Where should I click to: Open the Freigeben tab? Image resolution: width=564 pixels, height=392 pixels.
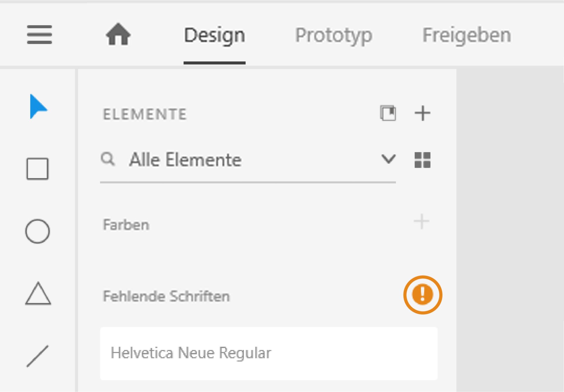466,35
